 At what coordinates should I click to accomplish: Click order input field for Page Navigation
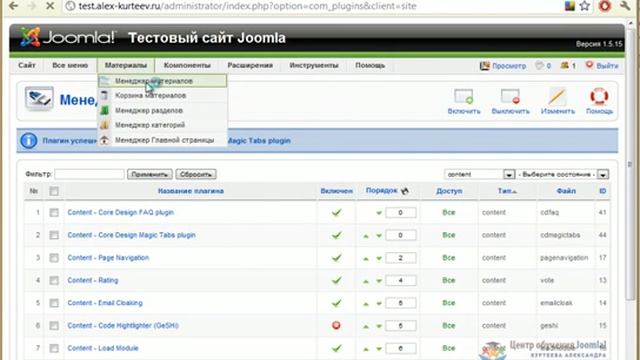click(400, 258)
